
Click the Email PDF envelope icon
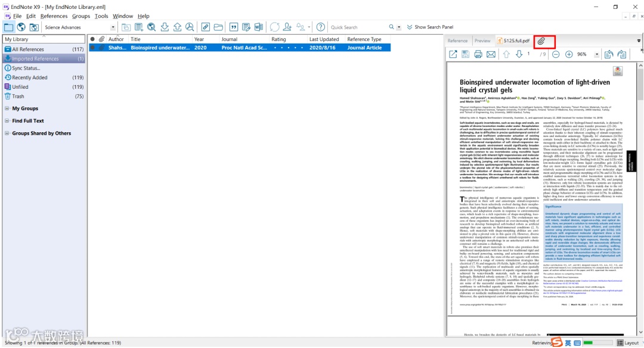pos(491,54)
